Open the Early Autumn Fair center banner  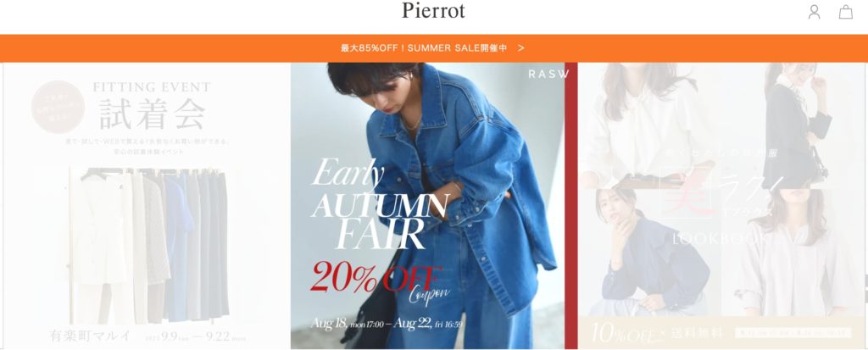tap(427, 205)
